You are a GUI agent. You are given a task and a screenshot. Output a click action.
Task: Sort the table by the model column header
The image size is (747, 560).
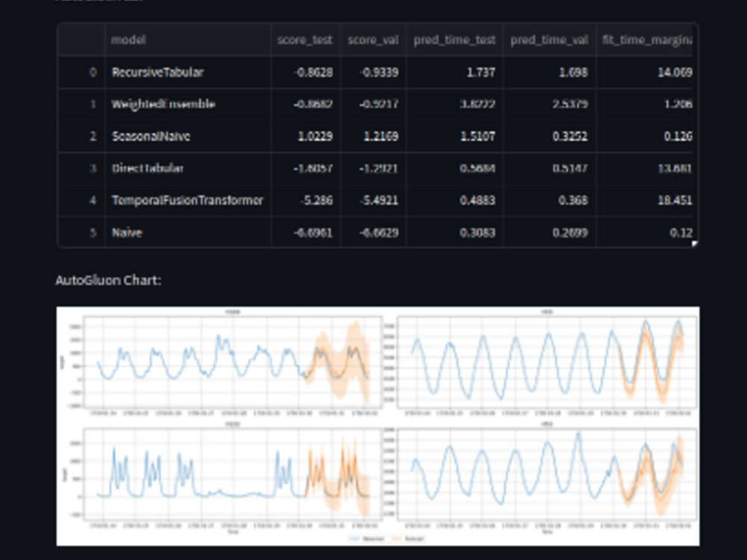tap(187, 40)
